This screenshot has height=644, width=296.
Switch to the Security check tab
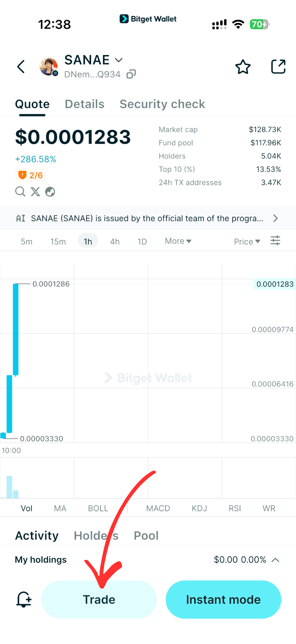pyautogui.click(x=162, y=104)
